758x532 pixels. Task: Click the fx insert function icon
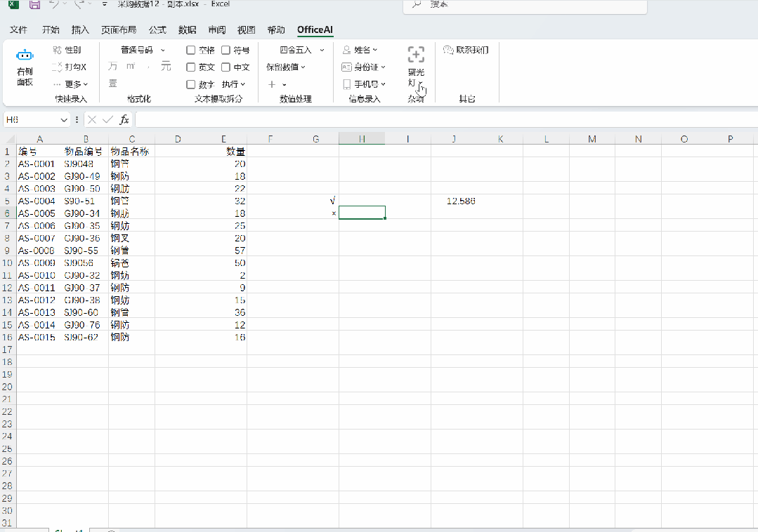click(124, 120)
